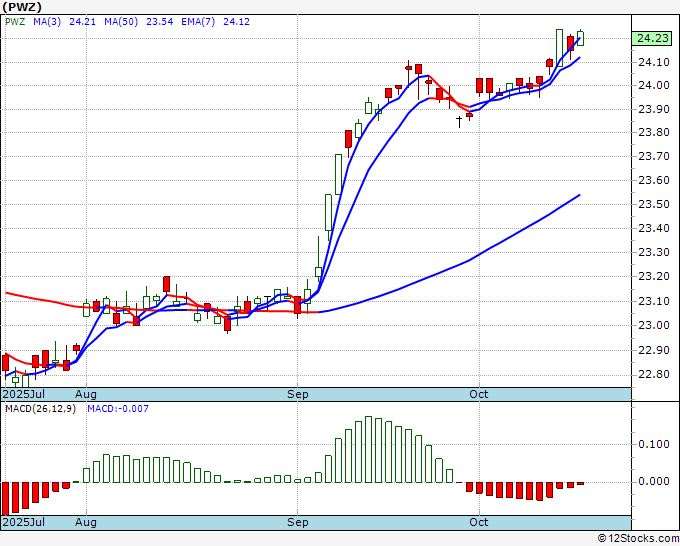The height and width of the screenshot is (546, 680).
Task: Click the MACD(26,12,9) indicator label
Action: [40, 409]
